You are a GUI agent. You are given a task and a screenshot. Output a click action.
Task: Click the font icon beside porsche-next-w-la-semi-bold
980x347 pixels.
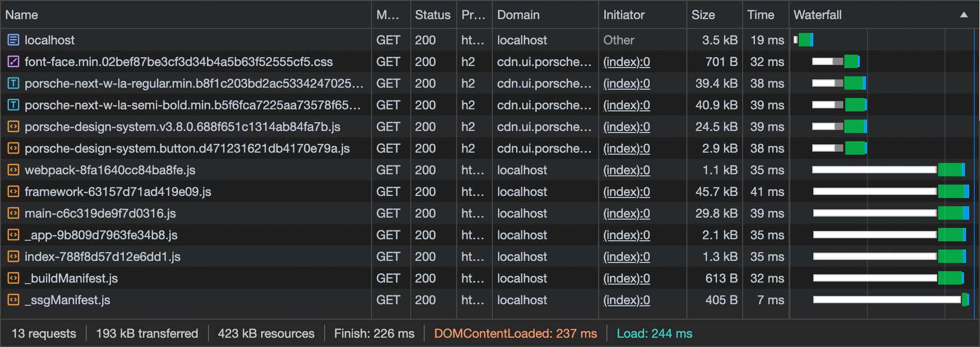tap(12, 105)
